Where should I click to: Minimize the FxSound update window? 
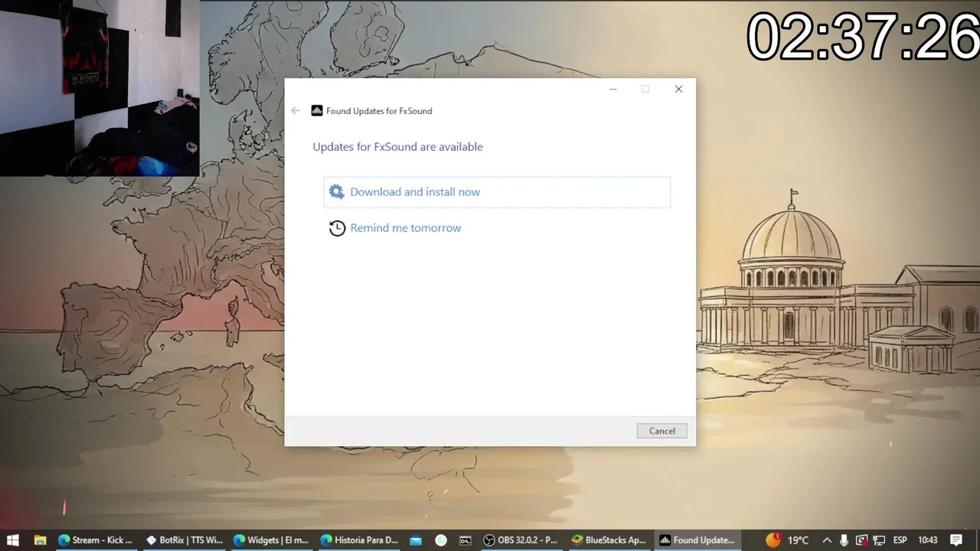[x=612, y=90]
